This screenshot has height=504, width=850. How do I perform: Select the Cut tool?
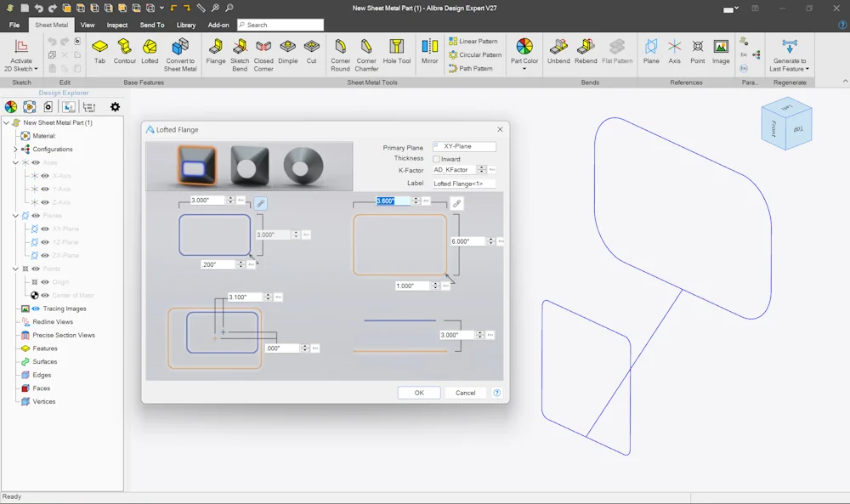point(312,52)
